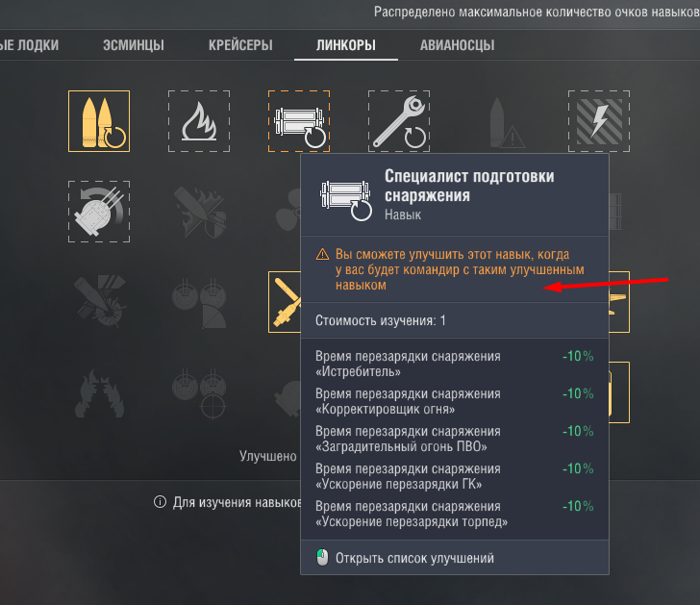Viewport: 700px width, 605px height.
Task: Choose the dimmed twin turrets radar skill
Action: click(199, 302)
